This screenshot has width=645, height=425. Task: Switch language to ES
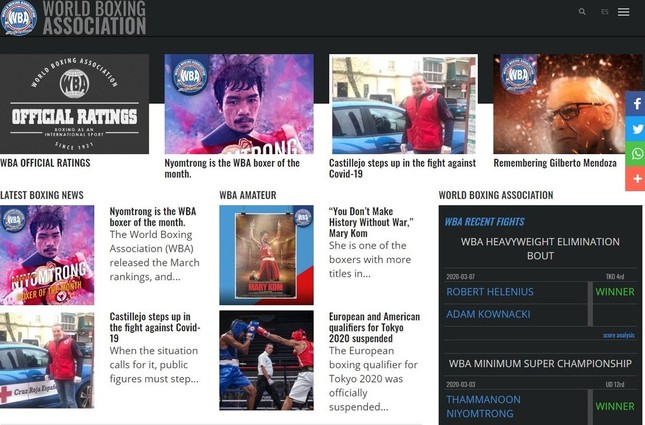click(x=604, y=12)
